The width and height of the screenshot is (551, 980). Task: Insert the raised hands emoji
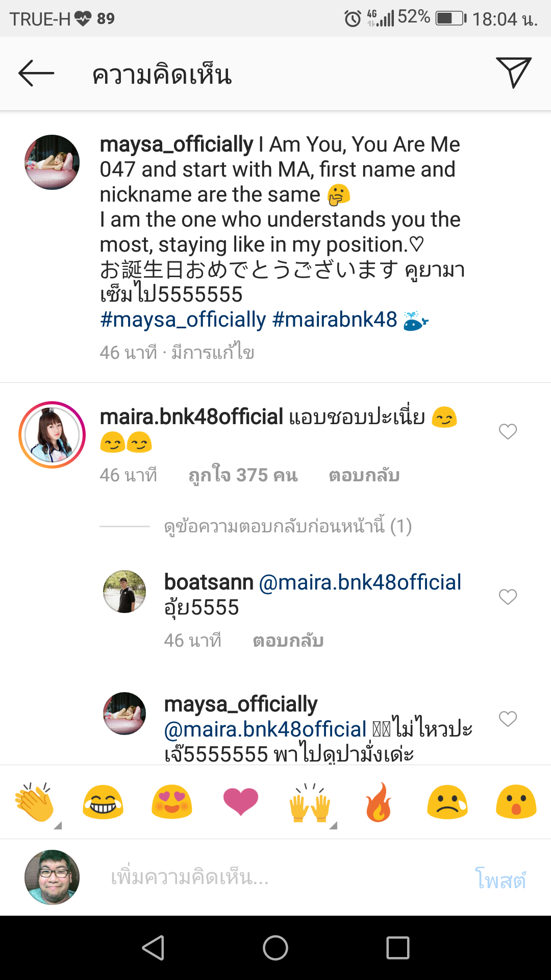[310, 802]
